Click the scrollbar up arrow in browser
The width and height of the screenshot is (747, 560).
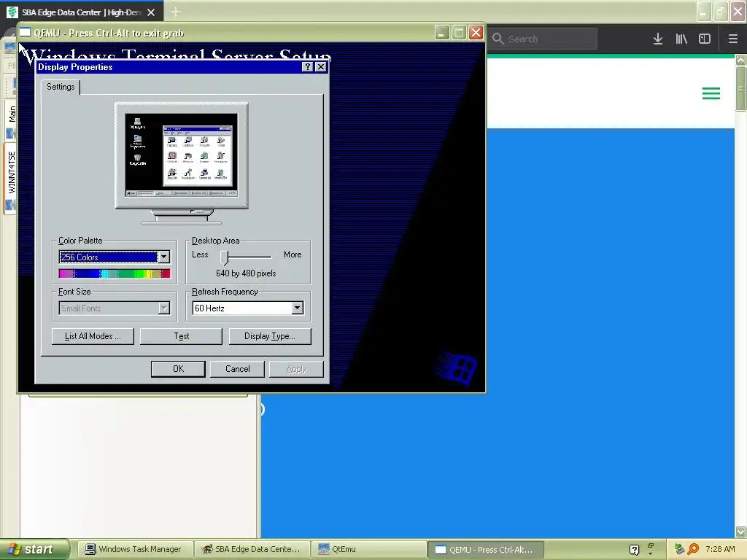click(740, 60)
